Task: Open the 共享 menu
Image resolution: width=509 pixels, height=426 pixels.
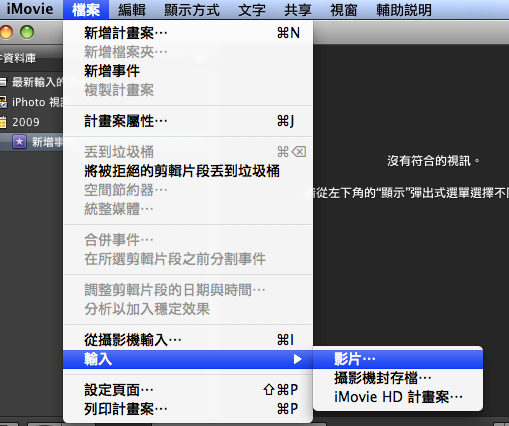Action: click(298, 10)
